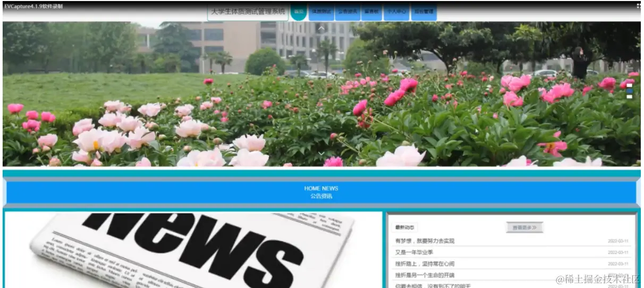Click date of 挫折路上，坚持常在心间 row

coord(618,264)
